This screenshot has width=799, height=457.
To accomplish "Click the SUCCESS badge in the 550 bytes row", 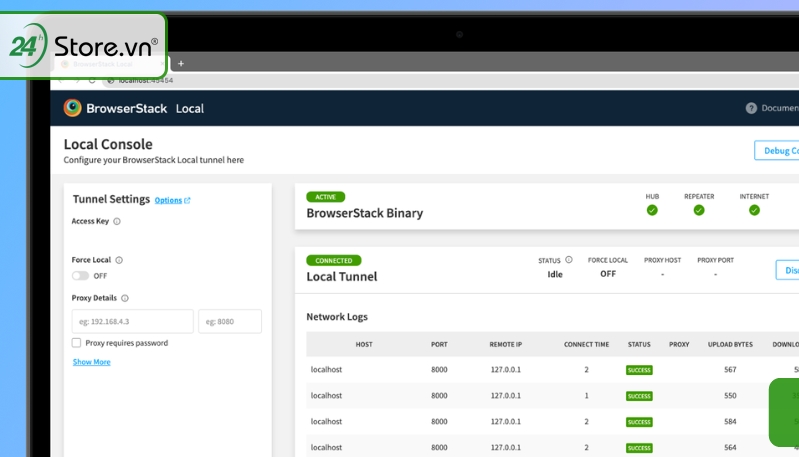I will click(639, 396).
